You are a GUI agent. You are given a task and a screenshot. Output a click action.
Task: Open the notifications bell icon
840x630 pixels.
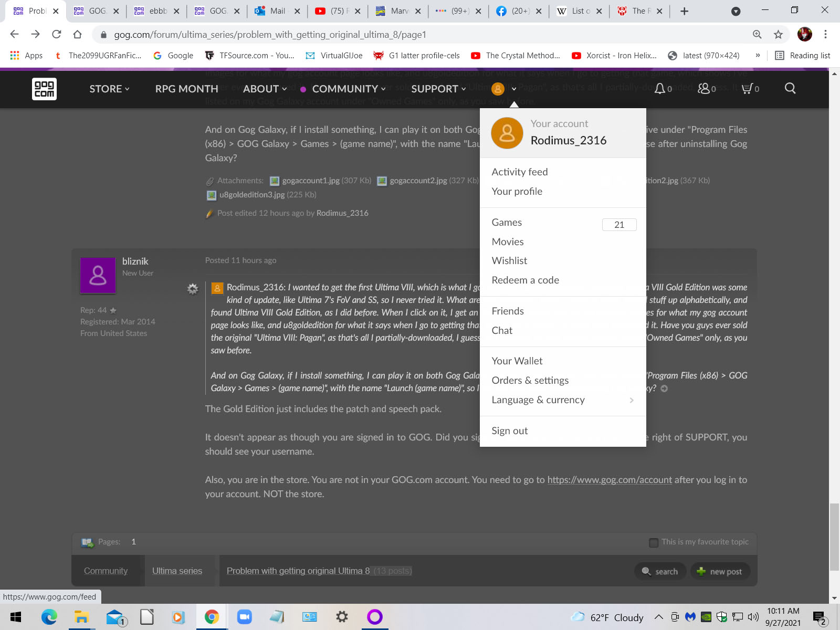coord(660,89)
